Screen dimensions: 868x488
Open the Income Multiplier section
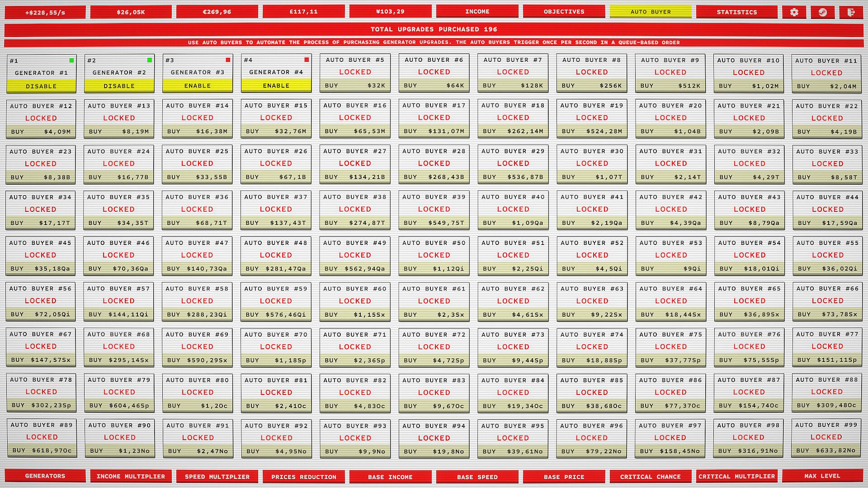point(131,476)
